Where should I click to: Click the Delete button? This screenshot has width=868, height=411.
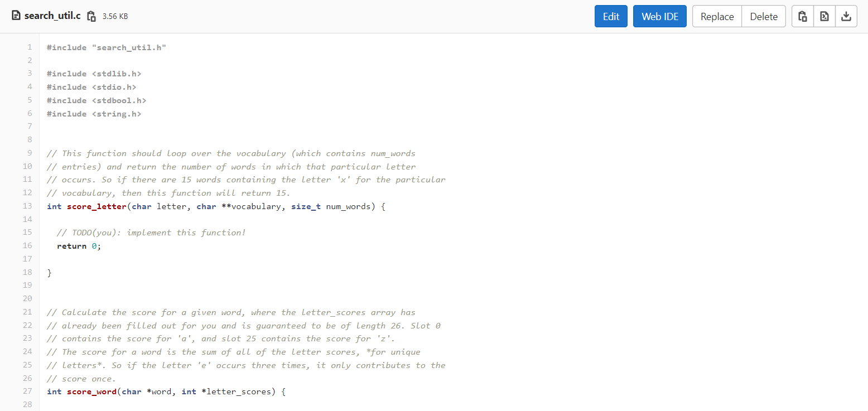763,16
